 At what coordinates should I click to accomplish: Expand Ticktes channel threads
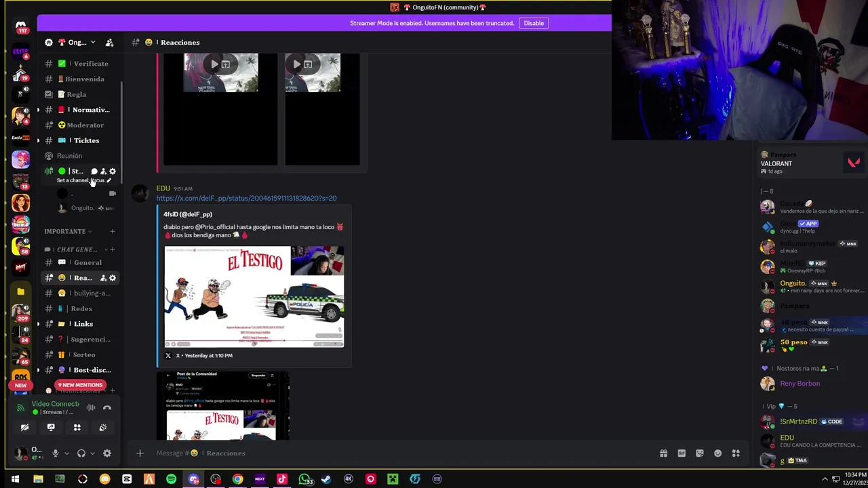[x=38, y=140]
